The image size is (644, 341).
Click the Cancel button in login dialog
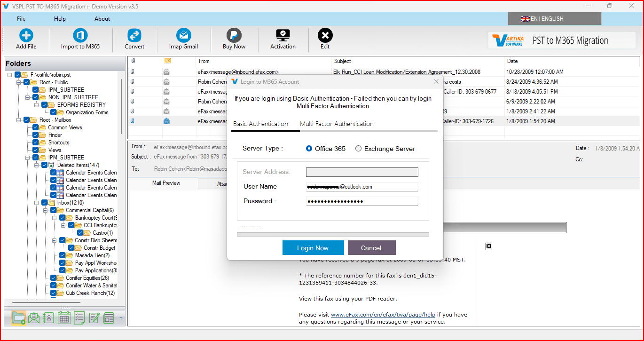[x=371, y=248]
